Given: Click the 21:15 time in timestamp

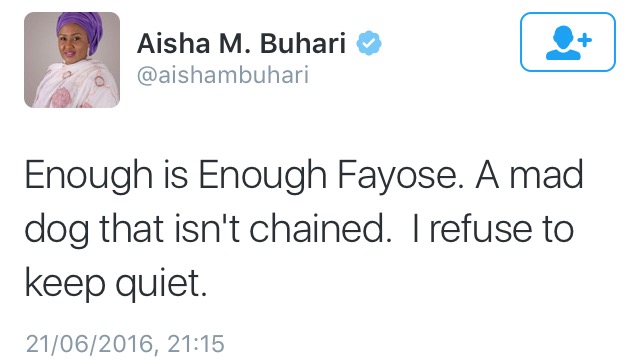Looking at the screenshot, I should click(196, 344).
